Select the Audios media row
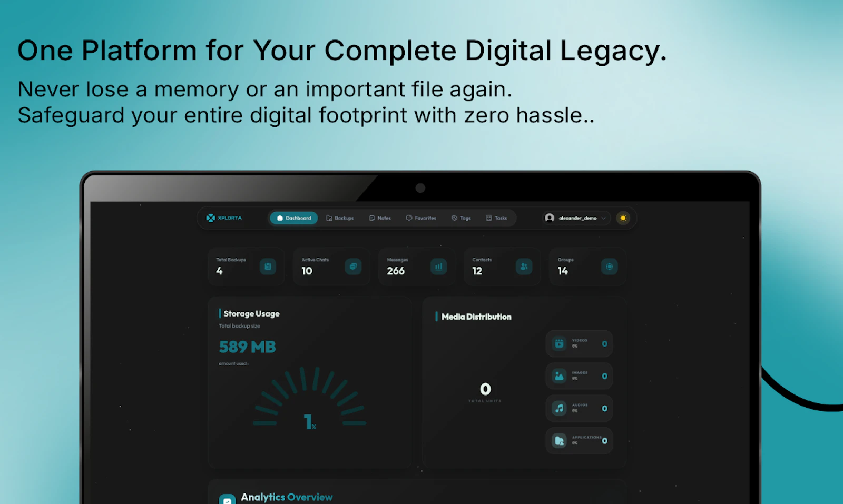 click(x=579, y=408)
